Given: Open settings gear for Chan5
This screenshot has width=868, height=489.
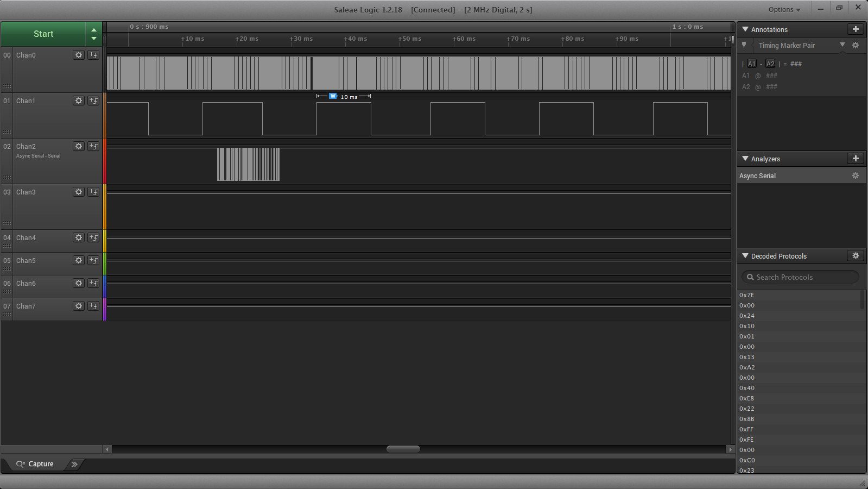Looking at the screenshot, I should [x=79, y=260].
